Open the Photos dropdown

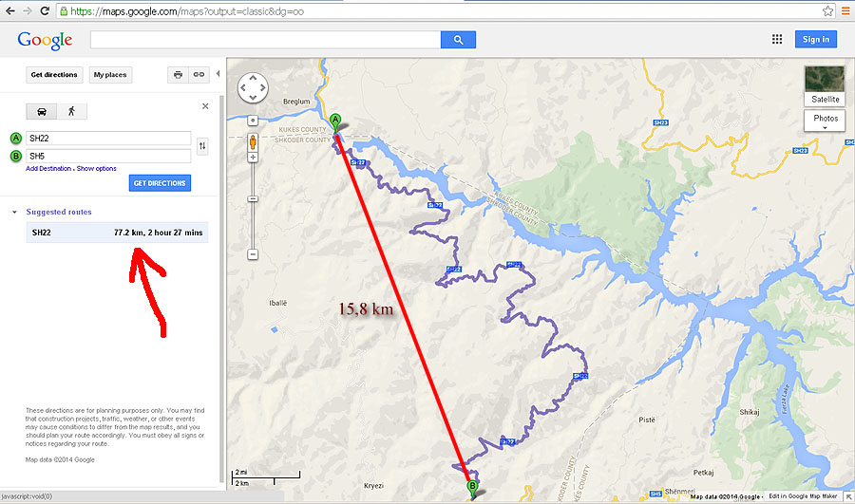tap(825, 121)
